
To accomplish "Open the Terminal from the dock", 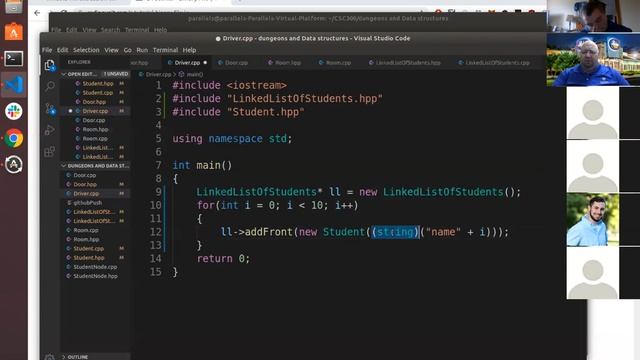I will (x=13, y=58).
